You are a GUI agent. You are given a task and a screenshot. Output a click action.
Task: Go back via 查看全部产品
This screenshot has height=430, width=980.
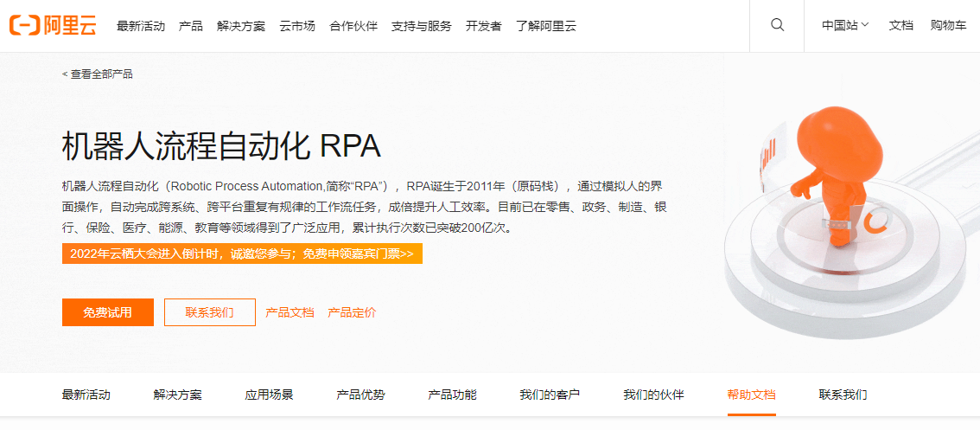pyautogui.click(x=98, y=74)
